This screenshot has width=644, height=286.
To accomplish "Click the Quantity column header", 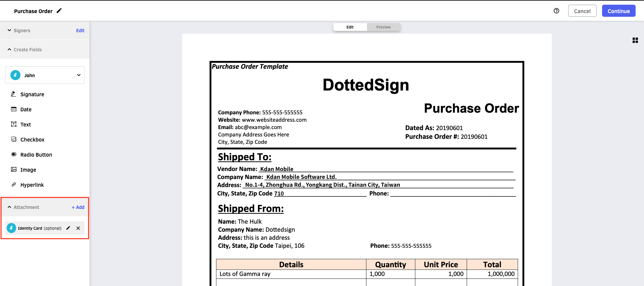I will 390,265.
